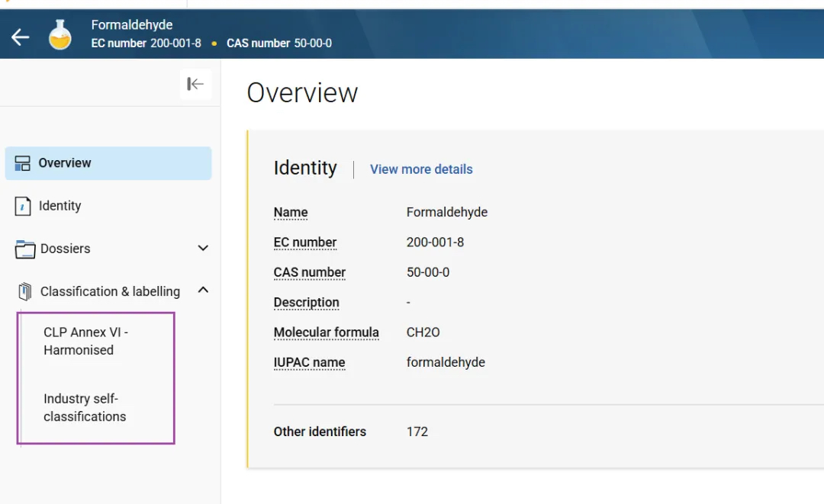Collapse the sidebar panel with arrow icon
The width and height of the screenshot is (824, 504).
click(x=195, y=84)
